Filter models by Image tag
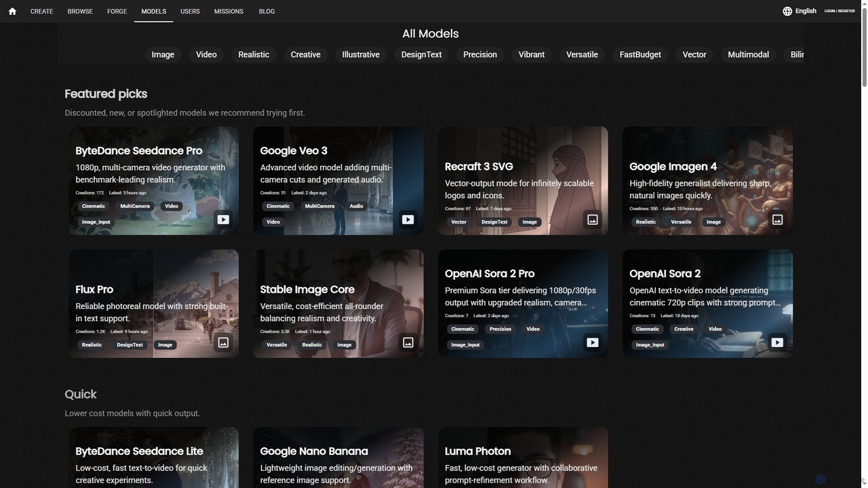This screenshot has height=488, width=868. tap(163, 55)
